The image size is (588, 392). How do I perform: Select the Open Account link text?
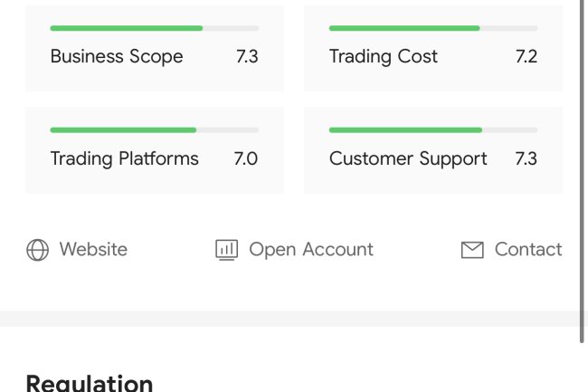[x=310, y=249]
